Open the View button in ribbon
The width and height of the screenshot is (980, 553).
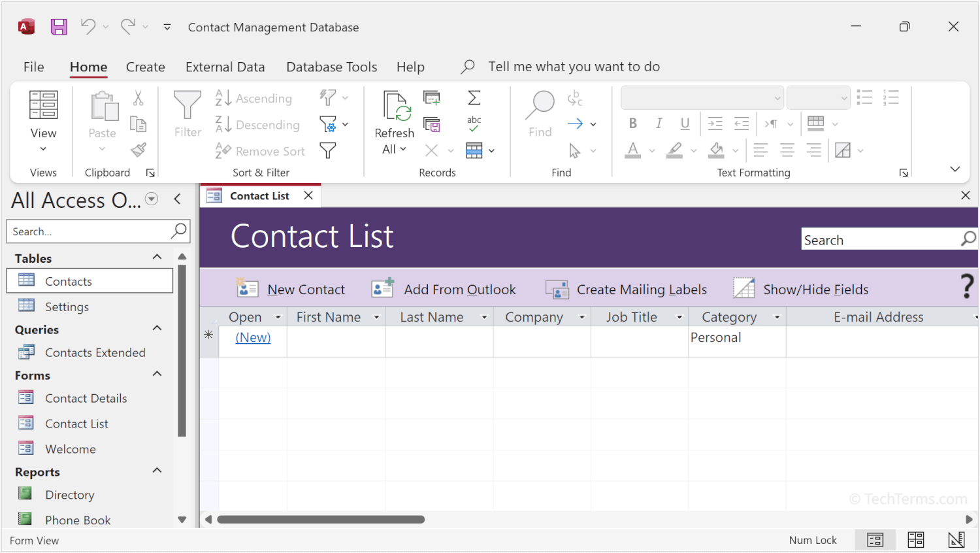pyautogui.click(x=43, y=122)
